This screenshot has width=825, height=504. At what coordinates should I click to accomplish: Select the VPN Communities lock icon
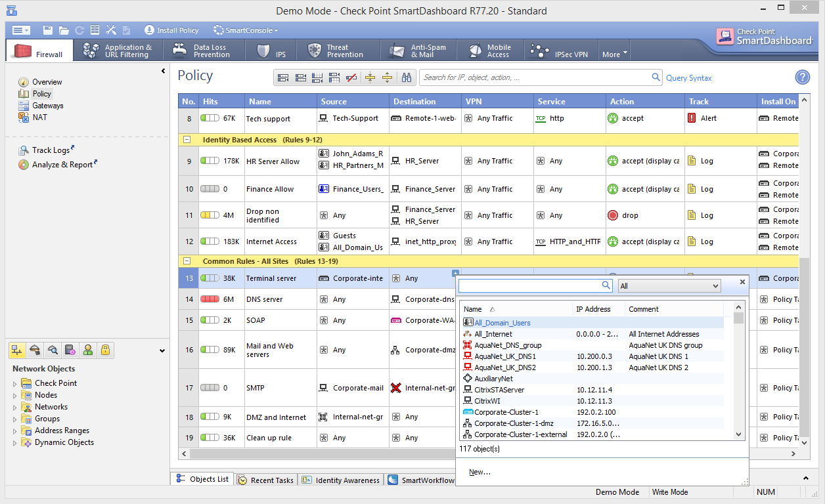105,350
